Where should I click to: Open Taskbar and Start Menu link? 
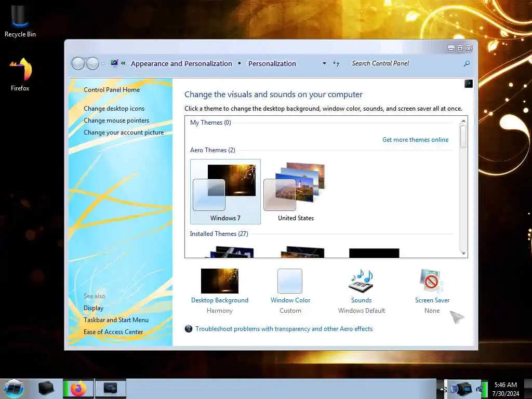click(116, 320)
